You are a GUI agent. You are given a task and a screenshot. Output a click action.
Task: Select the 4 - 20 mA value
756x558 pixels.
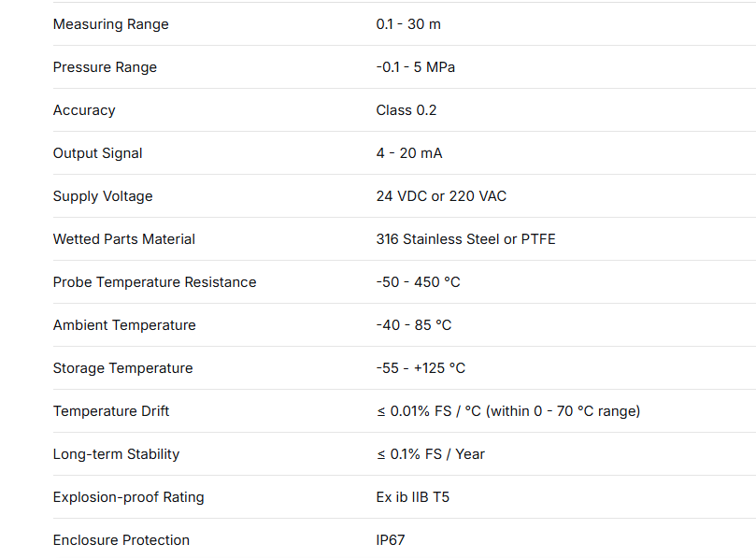pyautogui.click(x=409, y=153)
